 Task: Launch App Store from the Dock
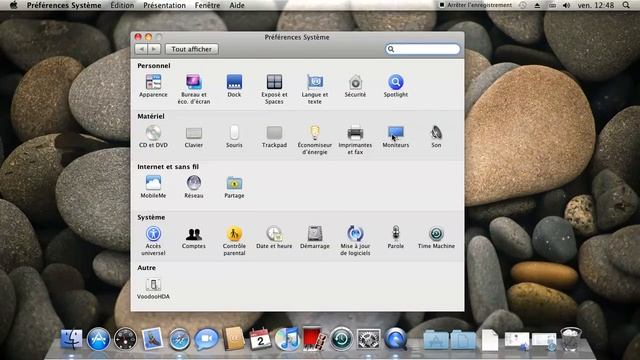(x=98, y=339)
